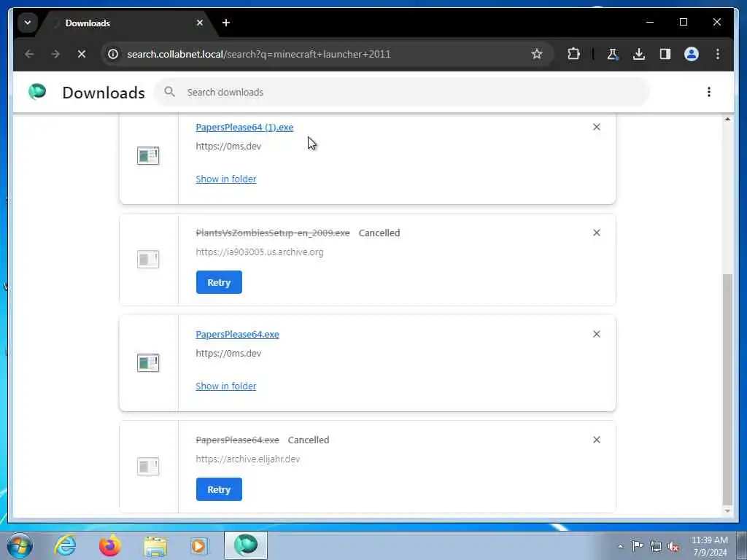Click the Downloads page logo
747x560 pixels.
click(37, 91)
